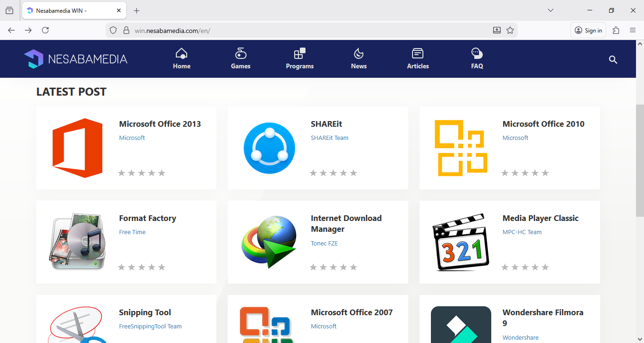The width and height of the screenshot is (644, 343).
Task: Open Microsoft Office 2013 post title
Action: pos(160,124)
